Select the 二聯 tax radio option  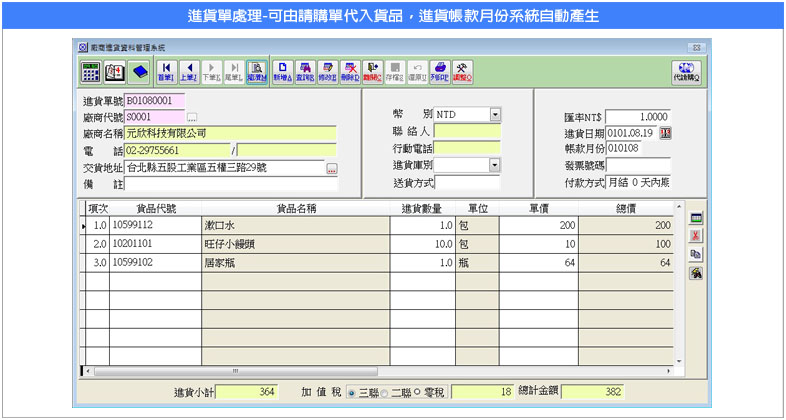385,392
